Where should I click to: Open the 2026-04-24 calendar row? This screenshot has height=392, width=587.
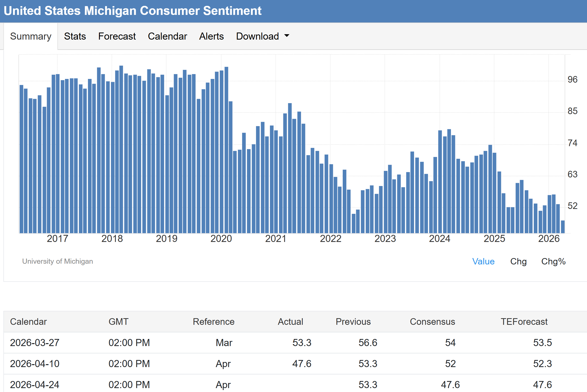click(34, 384)
